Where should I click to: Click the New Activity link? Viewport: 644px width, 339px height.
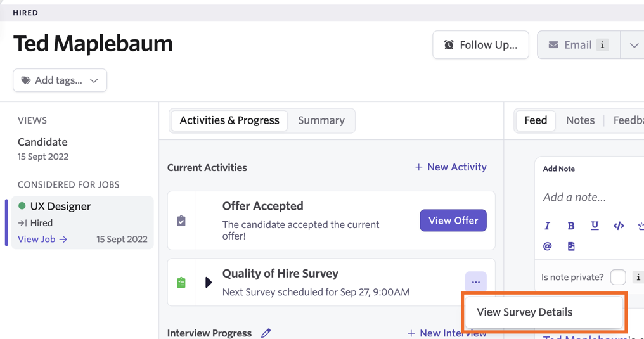pyautogui.click(x=451, y=167)
